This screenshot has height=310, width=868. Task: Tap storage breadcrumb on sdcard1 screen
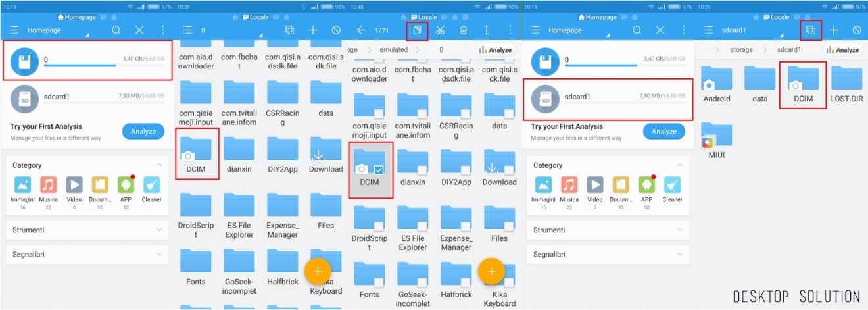pos(741,49)
